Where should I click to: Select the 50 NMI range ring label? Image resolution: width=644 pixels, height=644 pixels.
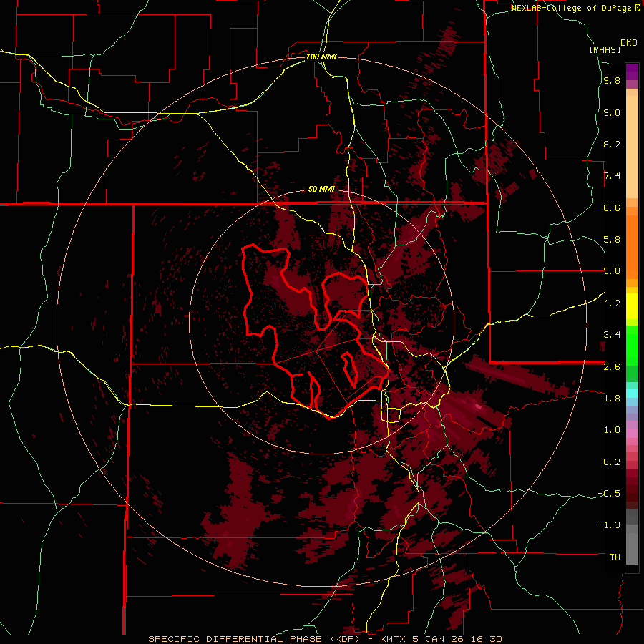coord(321,190)
